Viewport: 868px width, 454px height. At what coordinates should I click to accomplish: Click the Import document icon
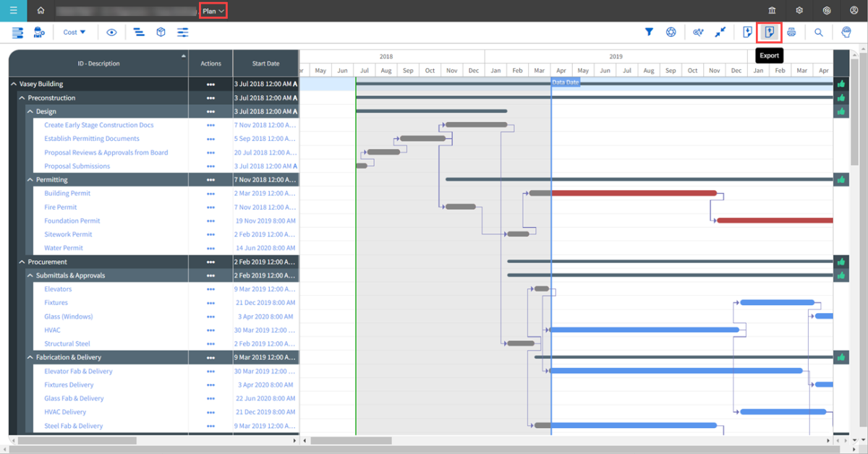[747, 33]
